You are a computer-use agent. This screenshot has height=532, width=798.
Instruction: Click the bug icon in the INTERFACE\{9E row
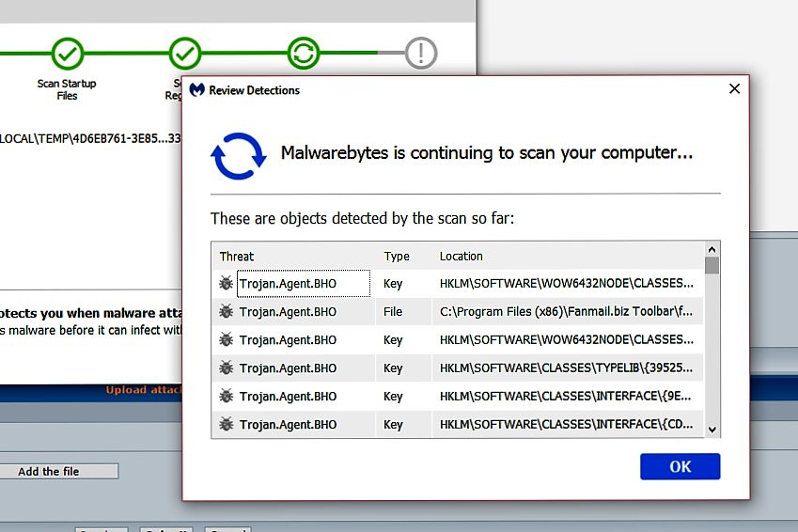(x=226, y=396)
